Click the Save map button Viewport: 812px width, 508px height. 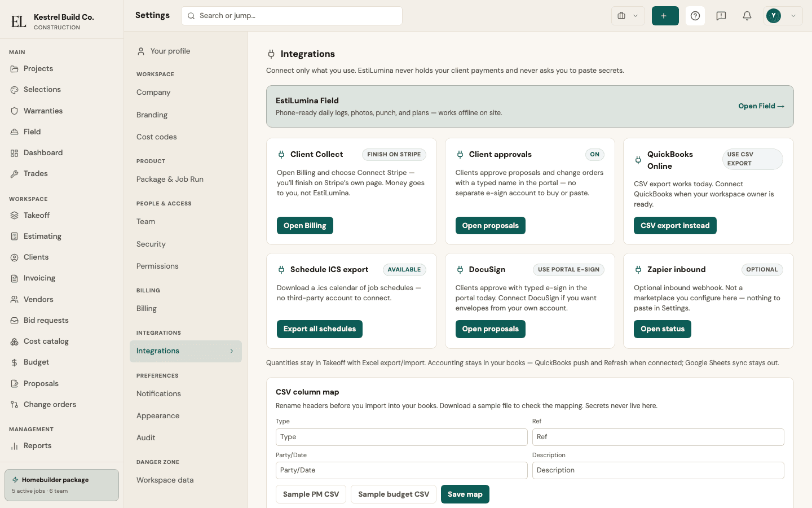(x=465, y=494)
